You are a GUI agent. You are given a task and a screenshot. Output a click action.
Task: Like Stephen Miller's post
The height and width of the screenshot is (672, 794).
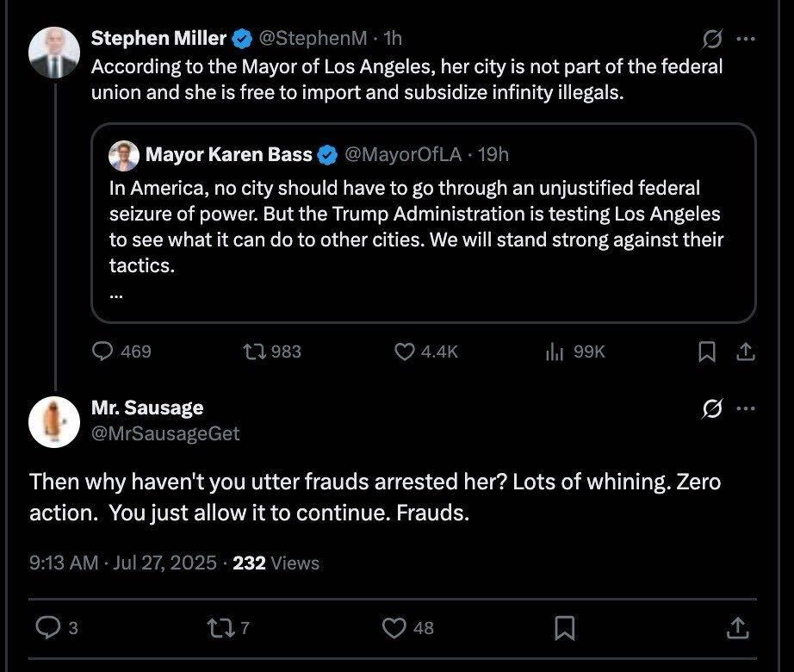(406, 352)
